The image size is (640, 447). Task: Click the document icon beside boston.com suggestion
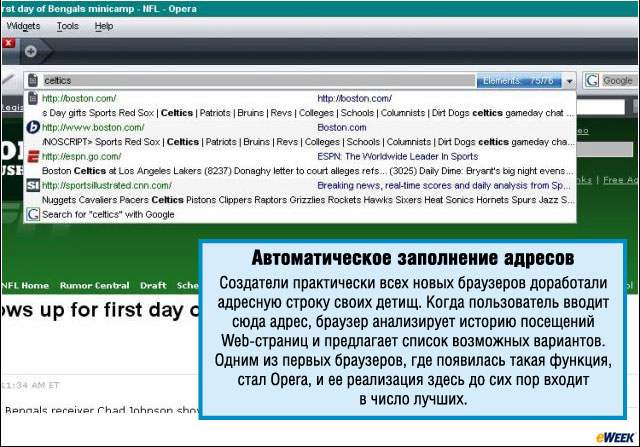coord(33,98)
